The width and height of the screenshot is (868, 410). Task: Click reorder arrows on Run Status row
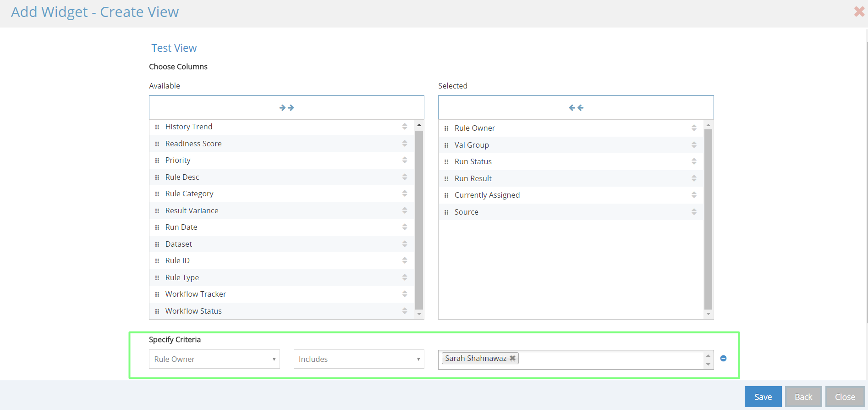694,161
